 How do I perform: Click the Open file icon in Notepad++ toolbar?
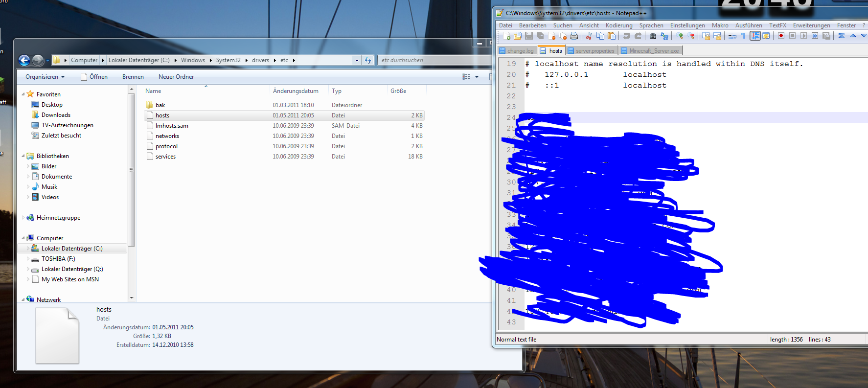click(x=518, y=36)
